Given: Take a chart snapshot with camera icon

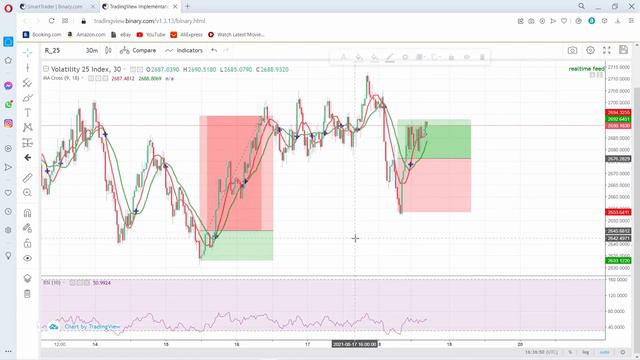Looking at the screenshot, I should click(572, 50).
